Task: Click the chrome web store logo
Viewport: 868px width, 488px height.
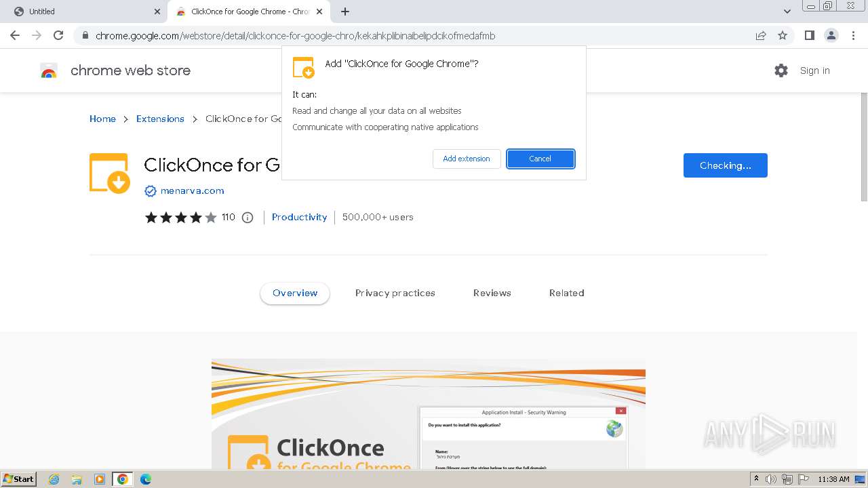Action: (x=115, y=70)
